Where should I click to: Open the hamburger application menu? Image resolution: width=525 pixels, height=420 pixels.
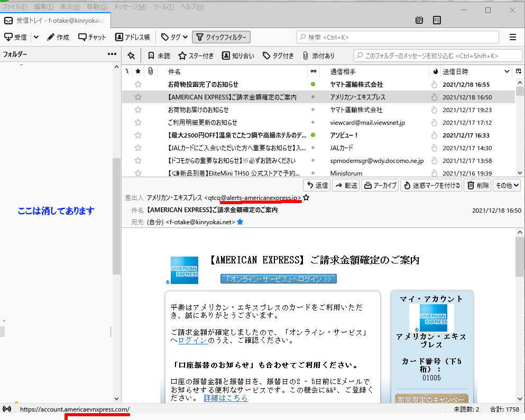(x=513, y=37)
